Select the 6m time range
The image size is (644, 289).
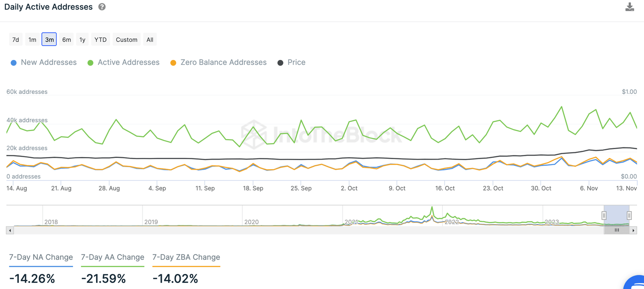pyautogui.click(x=66, y=40)
